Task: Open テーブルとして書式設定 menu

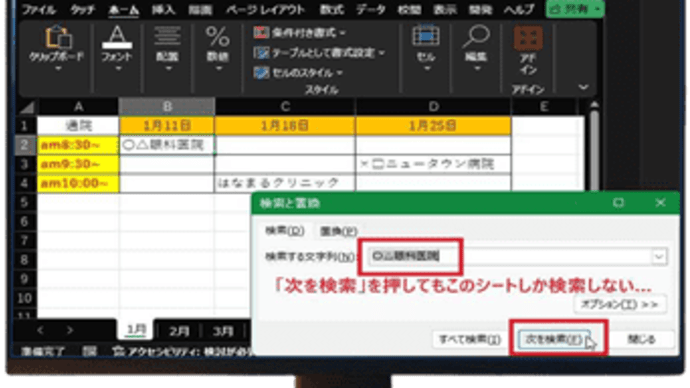Action: point(319,53)
